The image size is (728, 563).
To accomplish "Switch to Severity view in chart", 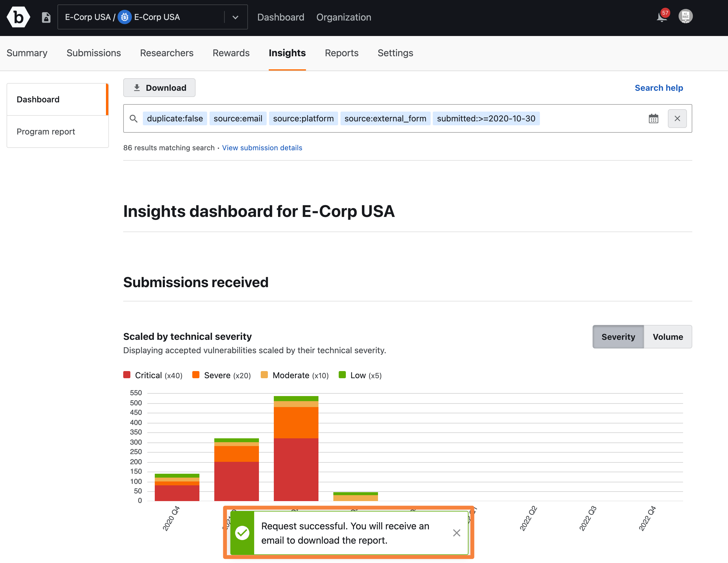I will (618, 337).
